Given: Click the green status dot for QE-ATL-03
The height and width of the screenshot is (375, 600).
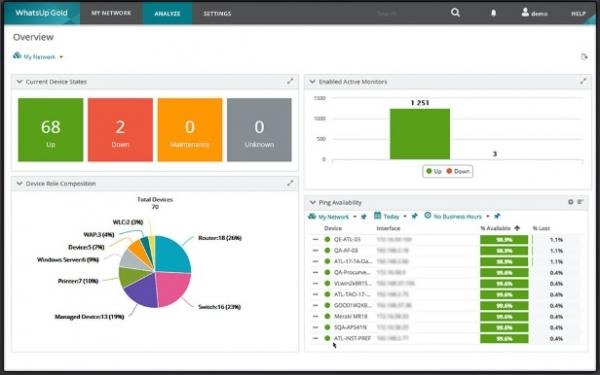Looking at the screenshot, I should 327,240.
